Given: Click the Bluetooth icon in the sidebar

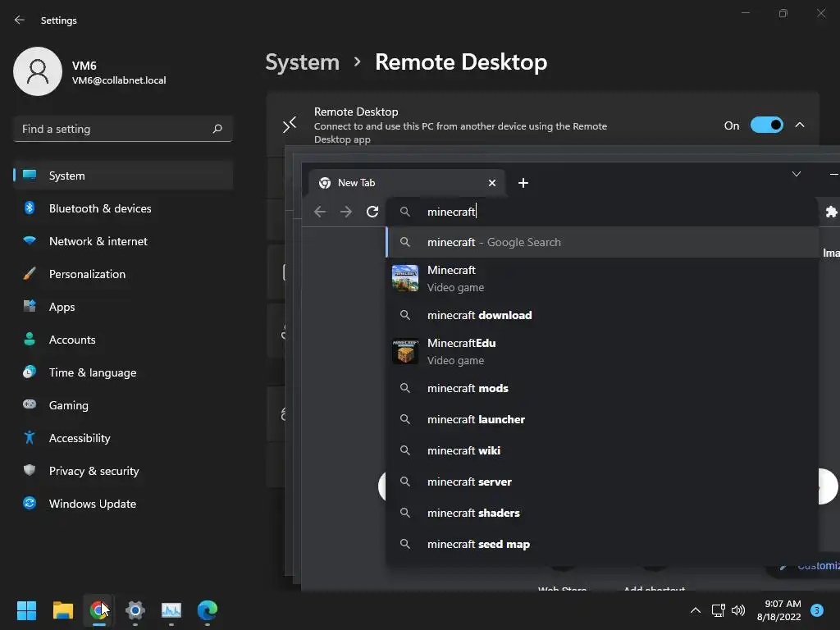Looking at the screenshot, I should coord(30,208).
